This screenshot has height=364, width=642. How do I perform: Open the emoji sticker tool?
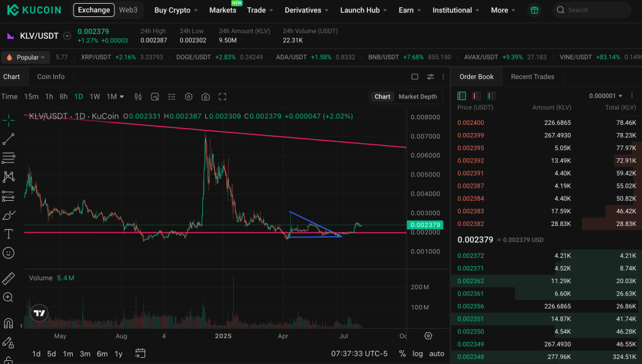pos(9,253)
